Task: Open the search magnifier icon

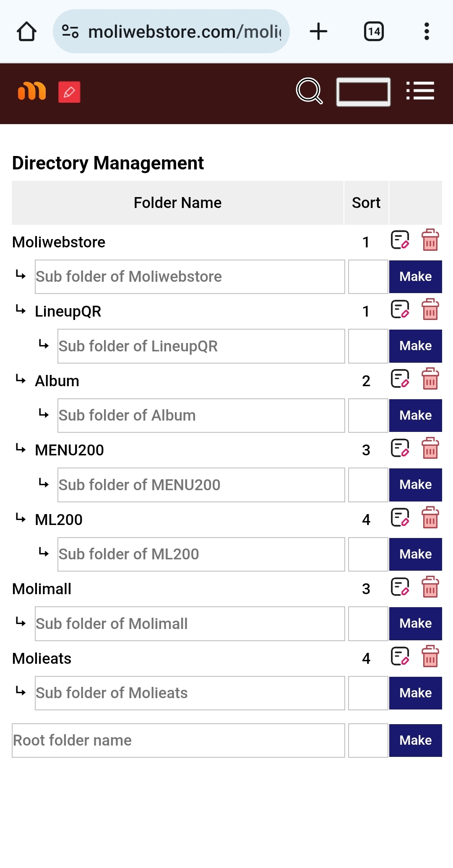Action: pos(310,91)
